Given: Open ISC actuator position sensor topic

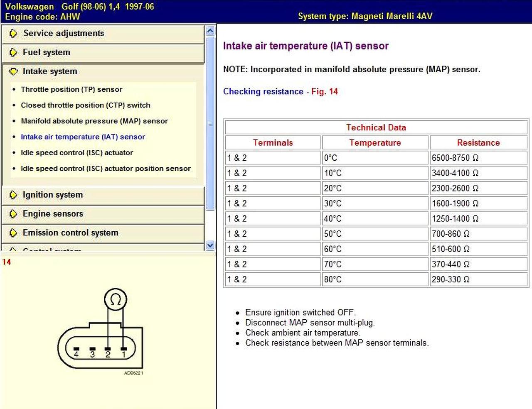Looking at the screenshot, I should [x=106, y=168].
